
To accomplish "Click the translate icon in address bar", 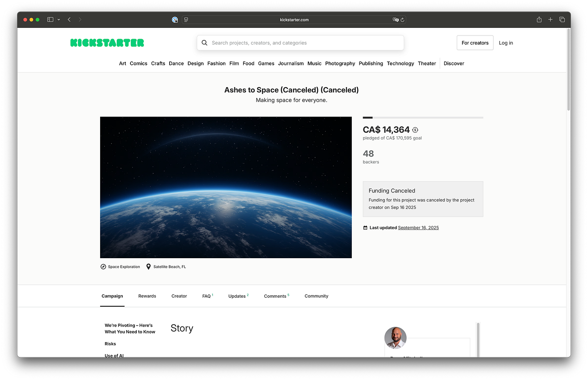I will (x=395, y=19).
